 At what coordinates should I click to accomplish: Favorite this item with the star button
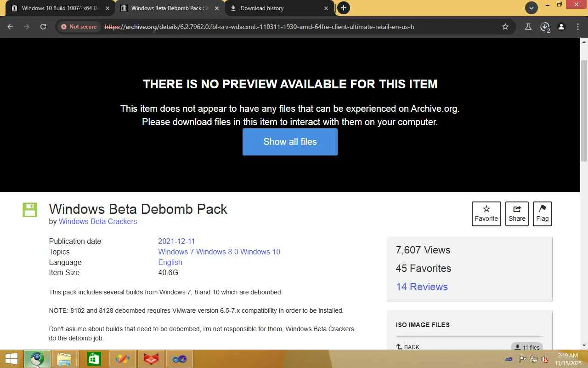coord(486,214)
